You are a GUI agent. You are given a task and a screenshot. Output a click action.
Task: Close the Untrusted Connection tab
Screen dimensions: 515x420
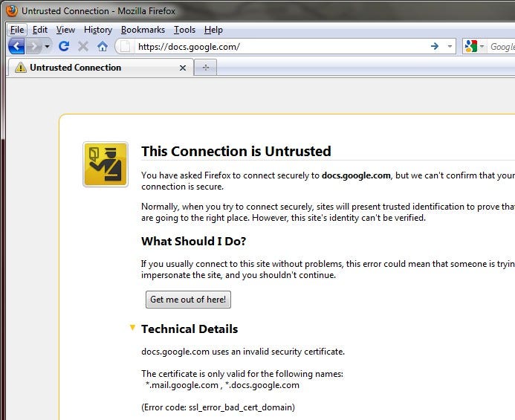pos(183,68)
